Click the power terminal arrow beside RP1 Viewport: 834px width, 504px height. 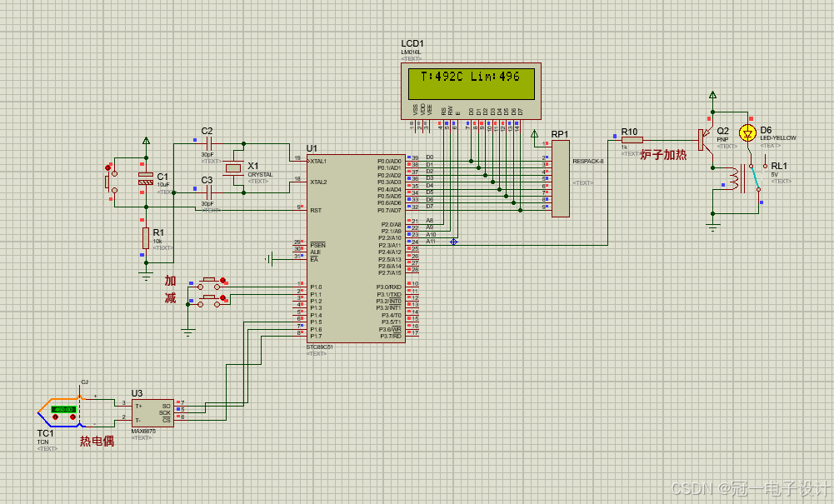click(535, 134)
